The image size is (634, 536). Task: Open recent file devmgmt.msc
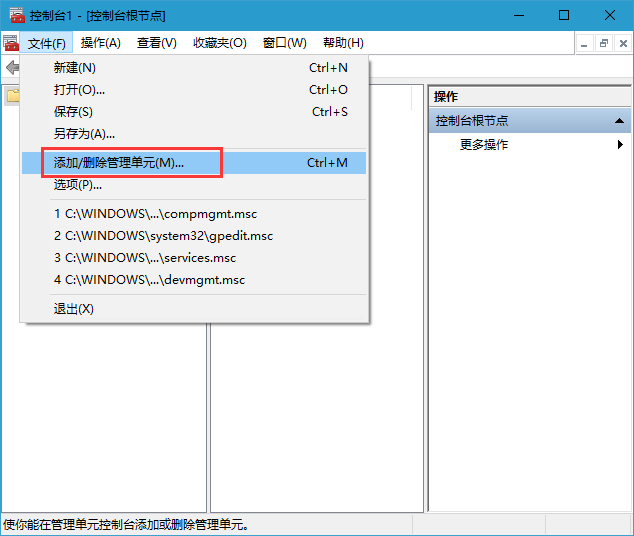point(149,280)
